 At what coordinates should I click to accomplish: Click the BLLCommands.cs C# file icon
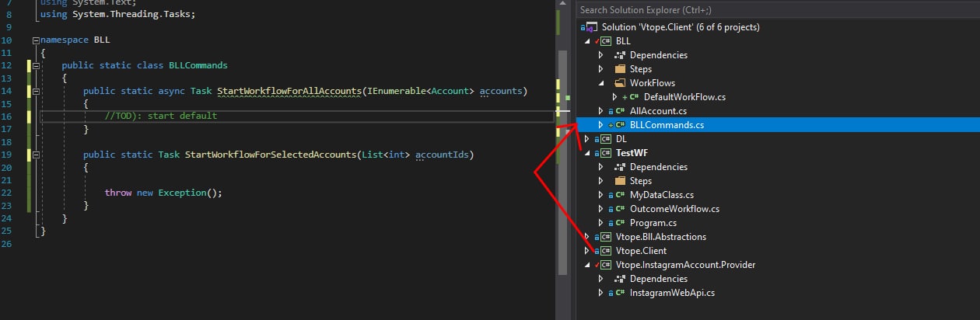coord(620,125)
